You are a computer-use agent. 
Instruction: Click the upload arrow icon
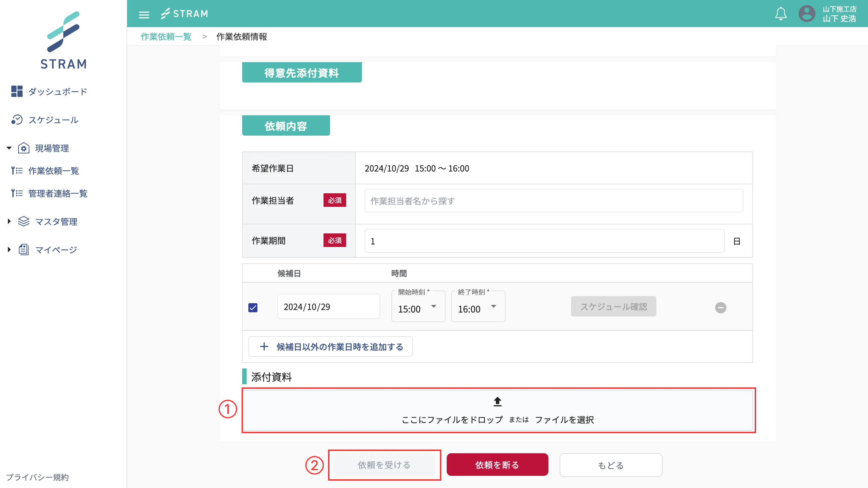pos(497,401)
